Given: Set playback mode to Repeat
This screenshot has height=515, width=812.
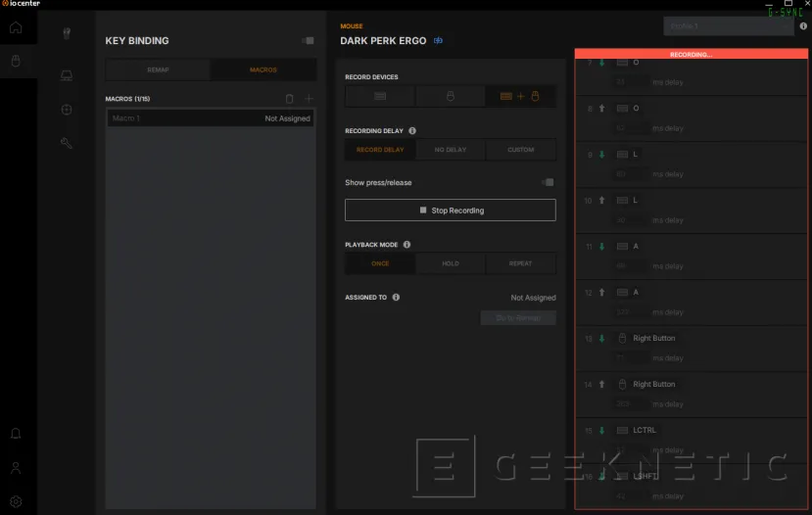Looking at the screenshot, I should [520, 263].
